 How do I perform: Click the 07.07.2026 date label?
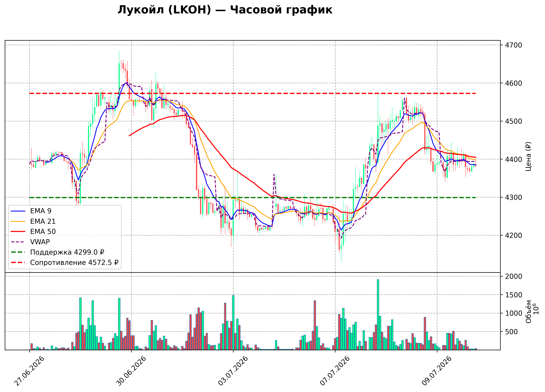point(335,371)
